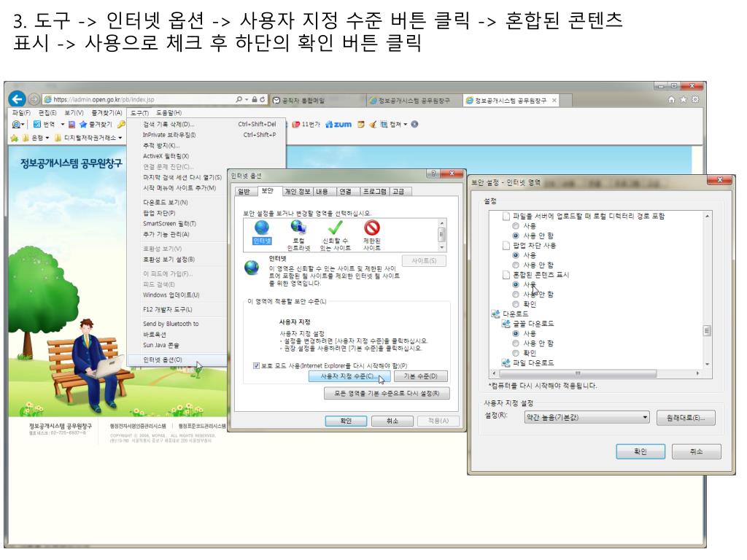The image size is (747, 560).
Task: Select 사용 under 로컬 디렉터리 경로 포함
Action: (516, 226)
